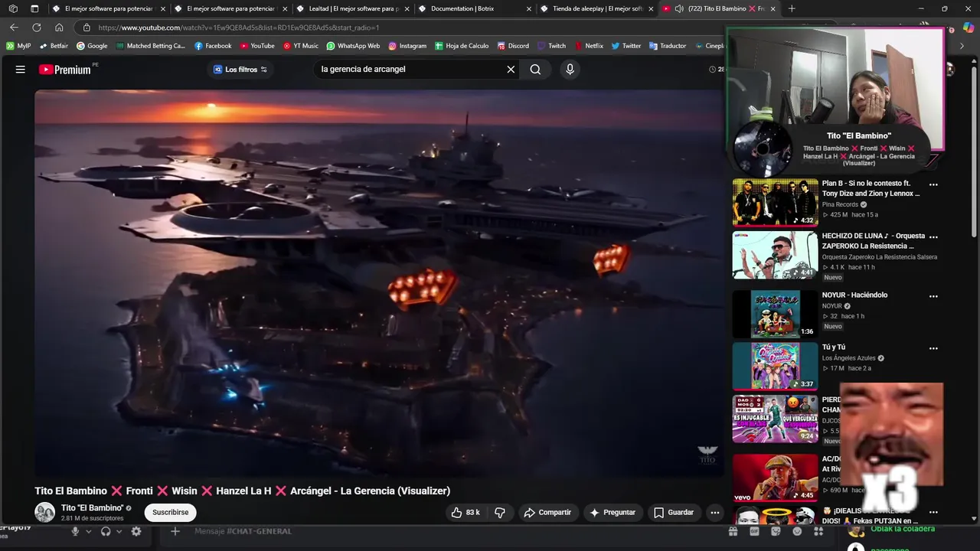
Task: Like the video (83 k)
Action: click(x=465, y=512)
